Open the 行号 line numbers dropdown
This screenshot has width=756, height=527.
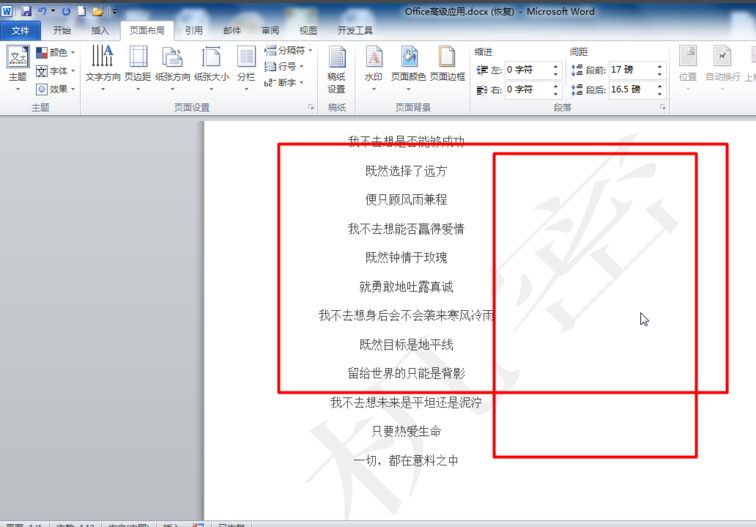pyautogui.click(x=284, y=66)
